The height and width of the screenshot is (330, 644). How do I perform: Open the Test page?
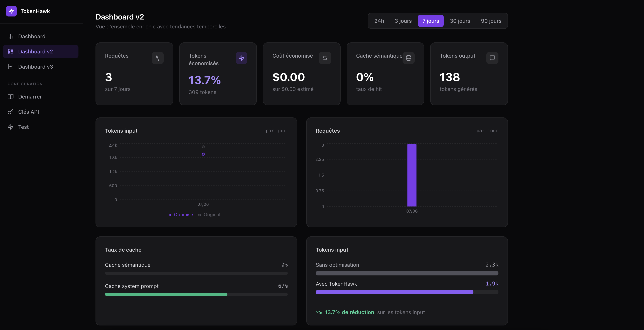point(41,127)
